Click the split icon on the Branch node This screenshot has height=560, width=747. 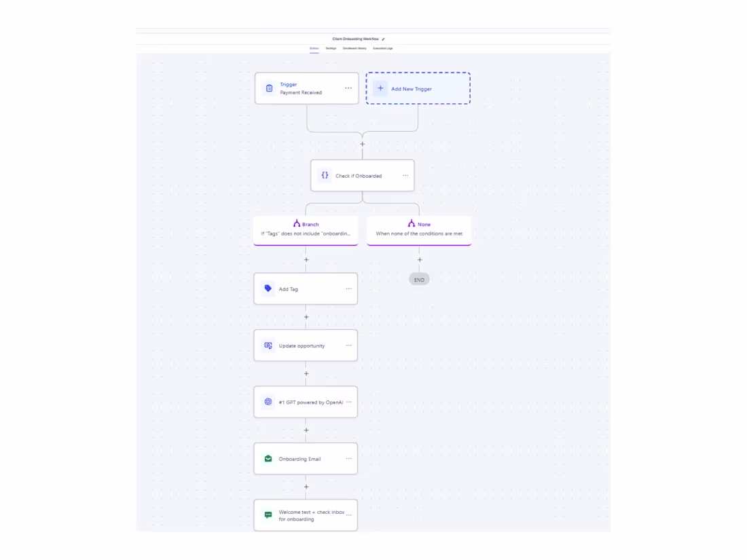(296, 223)
